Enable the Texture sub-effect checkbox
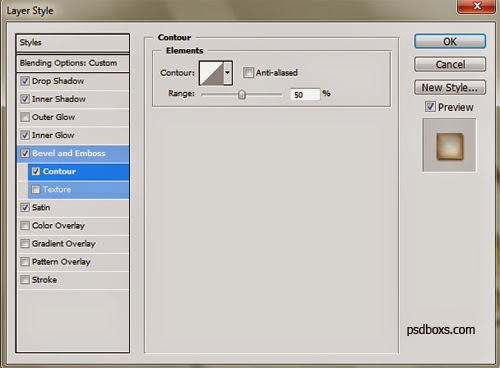The height and width of the screenshot is (368, 500). pyautogui.click(x=36, y=189)
